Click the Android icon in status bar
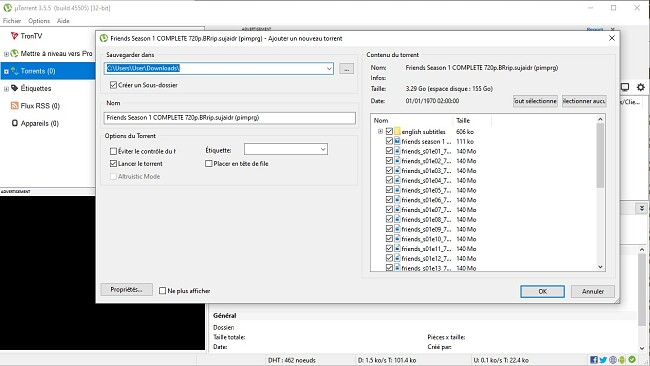This screenshot has height=366, width=650. pos(622,360)
